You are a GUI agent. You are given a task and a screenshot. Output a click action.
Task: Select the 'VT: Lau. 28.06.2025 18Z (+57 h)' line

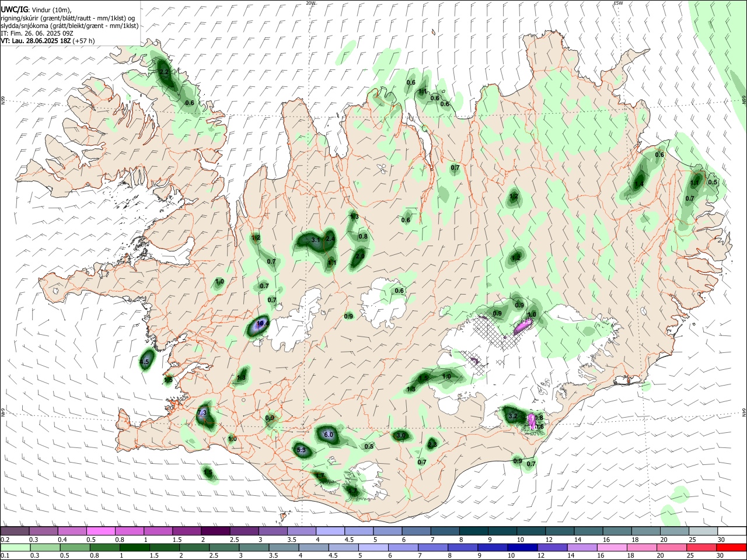47,41
